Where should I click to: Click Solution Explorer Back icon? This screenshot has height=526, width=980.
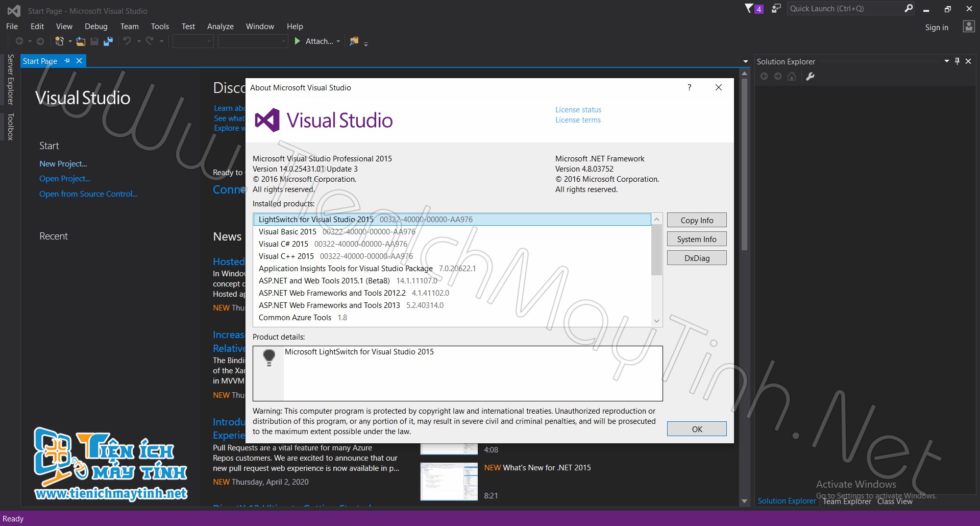764,76
